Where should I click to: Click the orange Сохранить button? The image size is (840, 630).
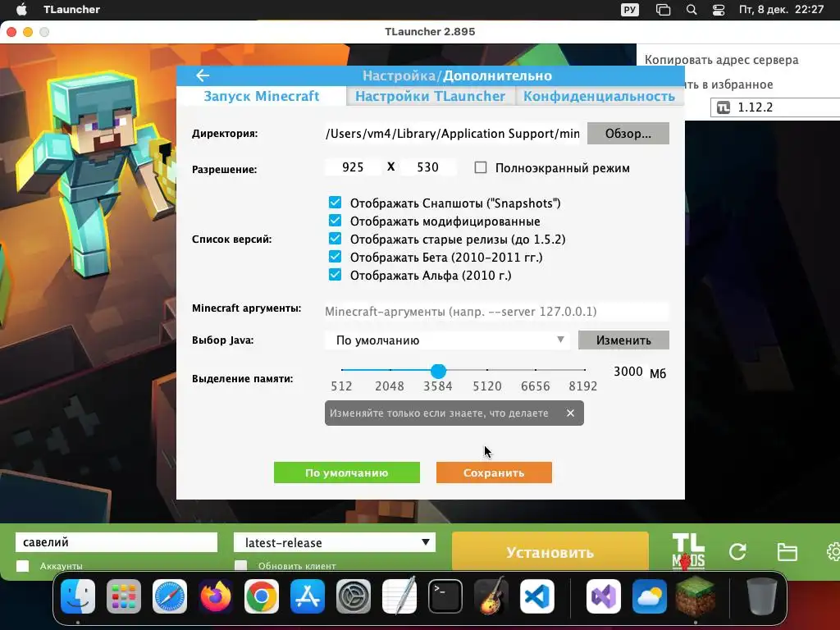pos(494,473)
